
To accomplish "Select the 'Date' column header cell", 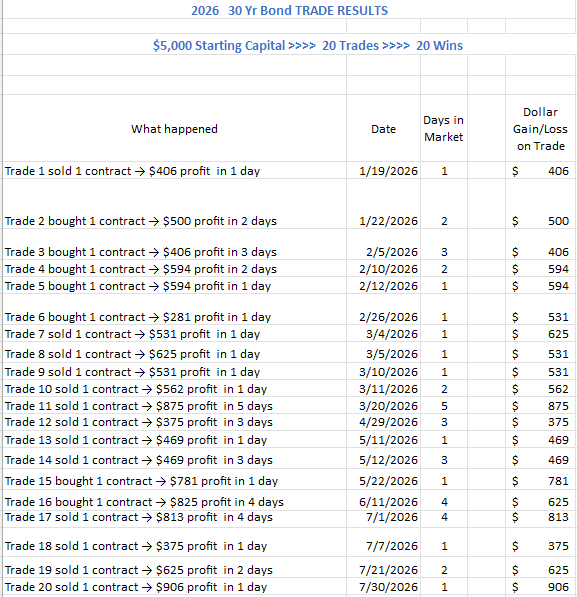I will [384, 129].
